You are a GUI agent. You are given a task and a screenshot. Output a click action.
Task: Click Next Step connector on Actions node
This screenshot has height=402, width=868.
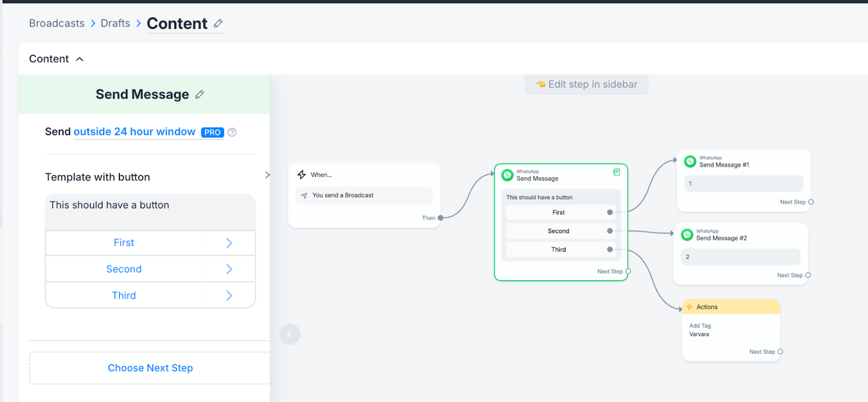point(780,352)
